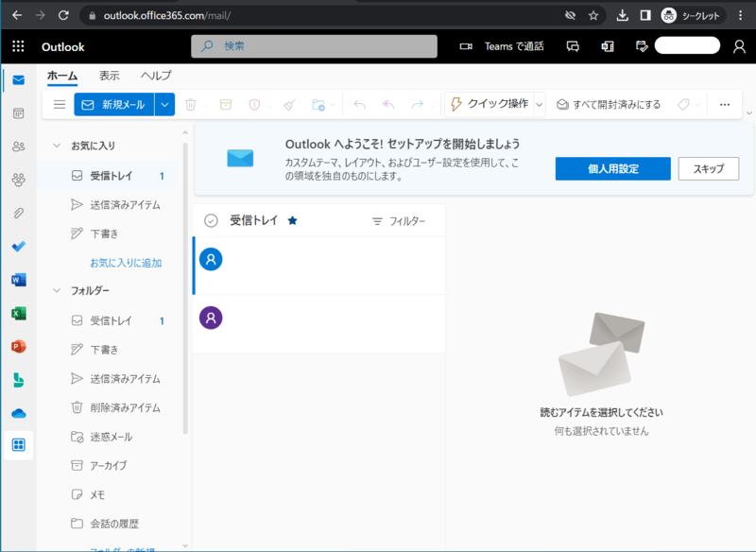The width and height of the screenshot is (756, 552).
Task: Switch to the 表示 tab
Action: coord(109,76)
